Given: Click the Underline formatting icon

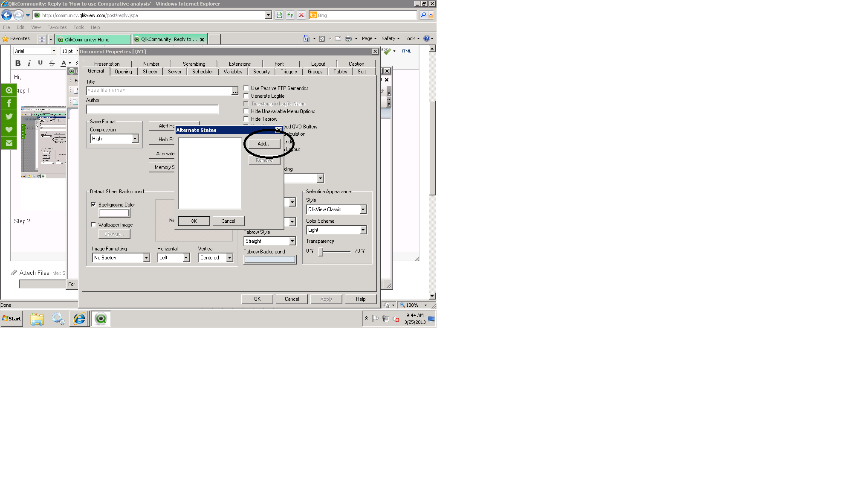Looking at the screenshot, I should [41, 63].
